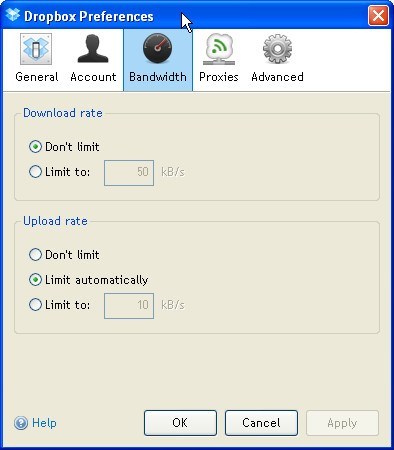
Task: Click the Proxies tab label
Action: click(x=219, y=77)
